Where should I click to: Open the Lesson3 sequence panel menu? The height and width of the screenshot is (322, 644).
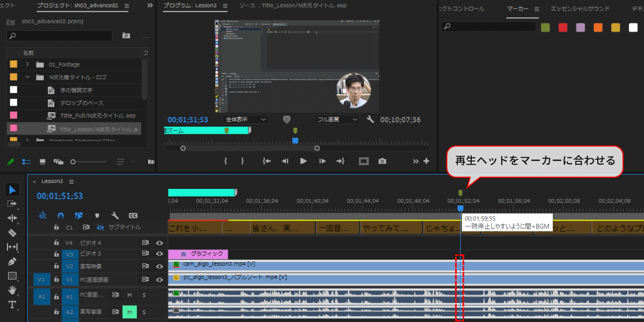[x=71, y=181]
